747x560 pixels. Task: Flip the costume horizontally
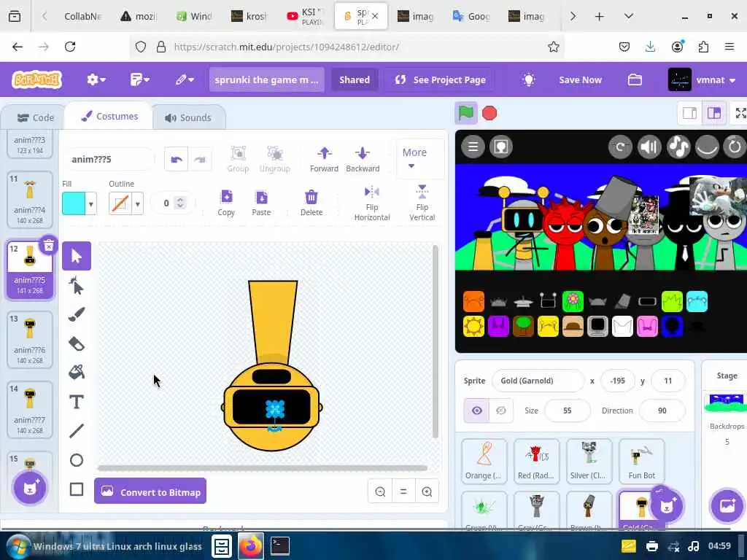(371, 204)
